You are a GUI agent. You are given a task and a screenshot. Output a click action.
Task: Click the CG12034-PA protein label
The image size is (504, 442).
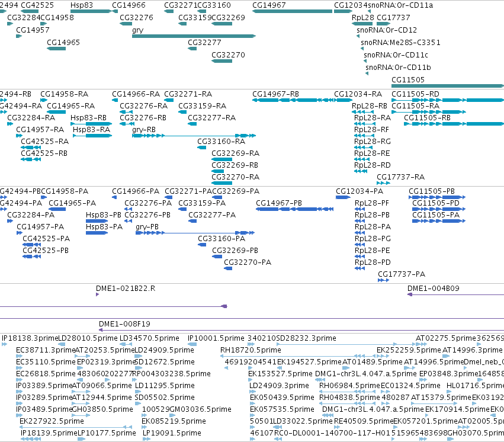tap(359, 191)
